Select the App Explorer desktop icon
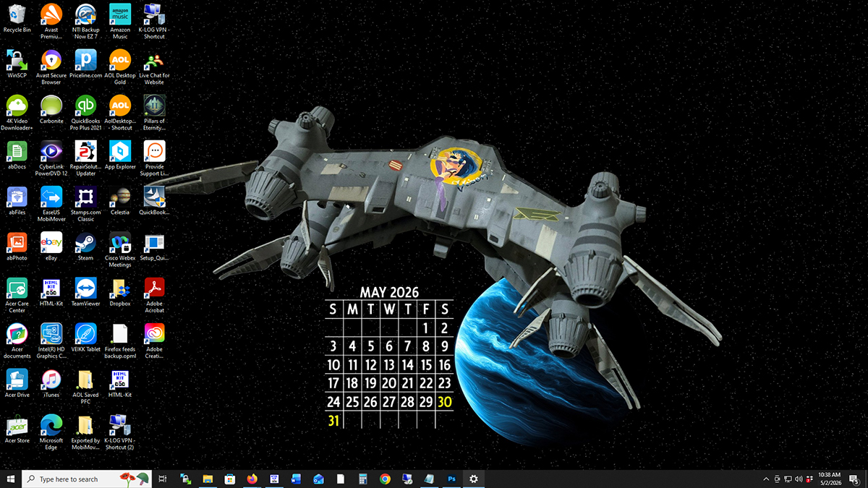Screen dimensions: 868x488 click(x=120, y=155)
